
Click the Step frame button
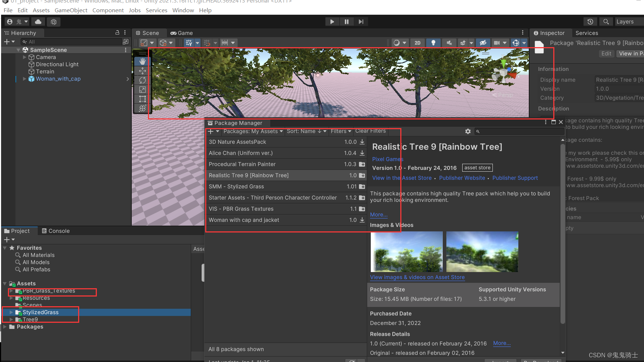coord(361,22)
